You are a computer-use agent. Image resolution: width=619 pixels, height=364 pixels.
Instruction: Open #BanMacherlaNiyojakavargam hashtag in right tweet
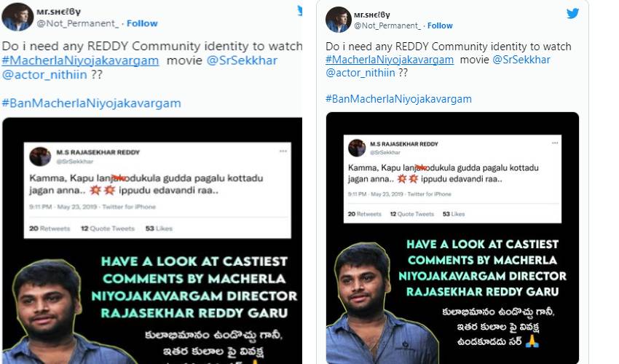399,99
